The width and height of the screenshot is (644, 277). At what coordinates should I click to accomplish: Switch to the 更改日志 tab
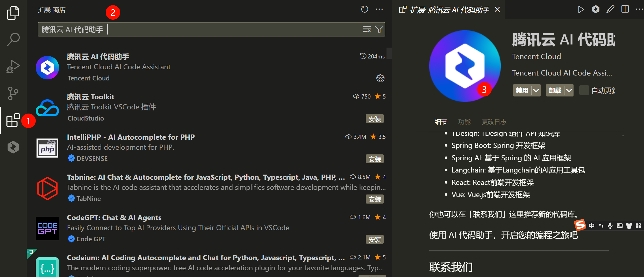pyautogui.click(x=494, y=122)
